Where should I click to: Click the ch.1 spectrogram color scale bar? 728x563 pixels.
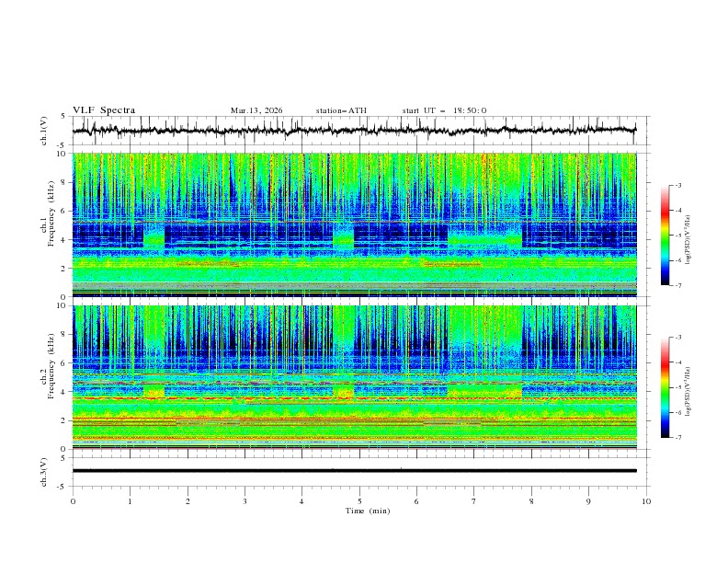coord(665,236)
